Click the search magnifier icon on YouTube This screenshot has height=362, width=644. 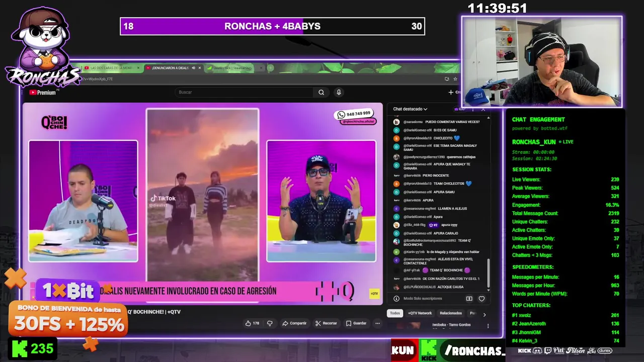coord(321,92)
